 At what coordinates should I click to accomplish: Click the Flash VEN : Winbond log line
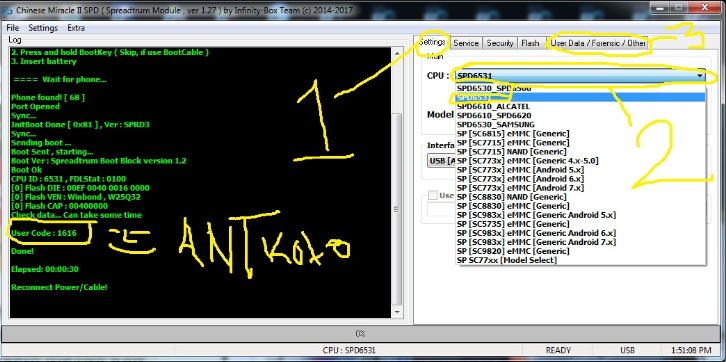[x=75, y=197]
